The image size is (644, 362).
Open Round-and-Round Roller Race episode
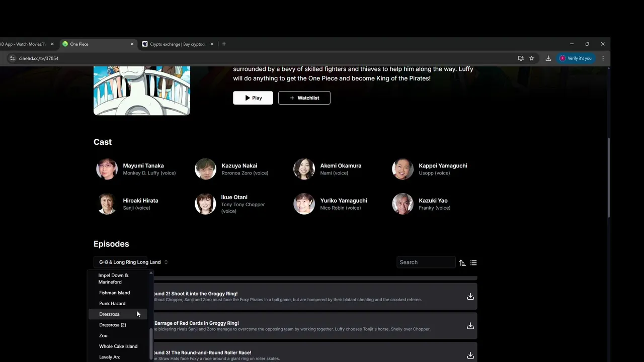315,352
